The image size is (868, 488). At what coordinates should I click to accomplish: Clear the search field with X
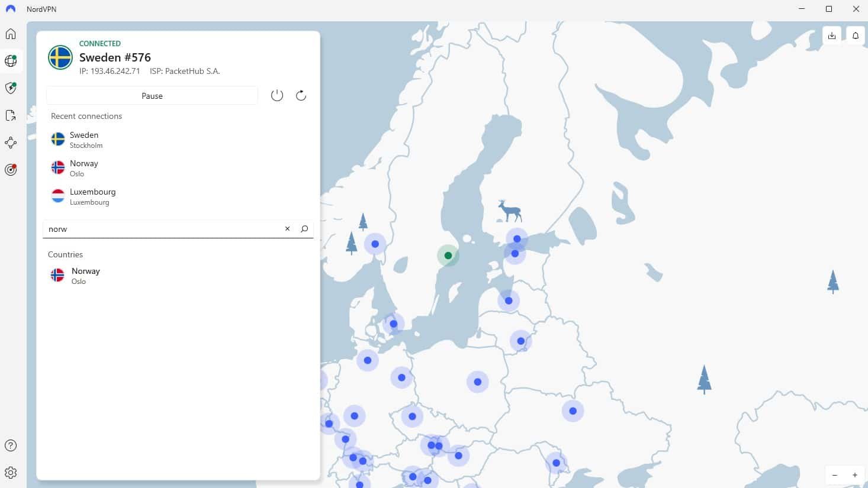click(x=287, y=229)
